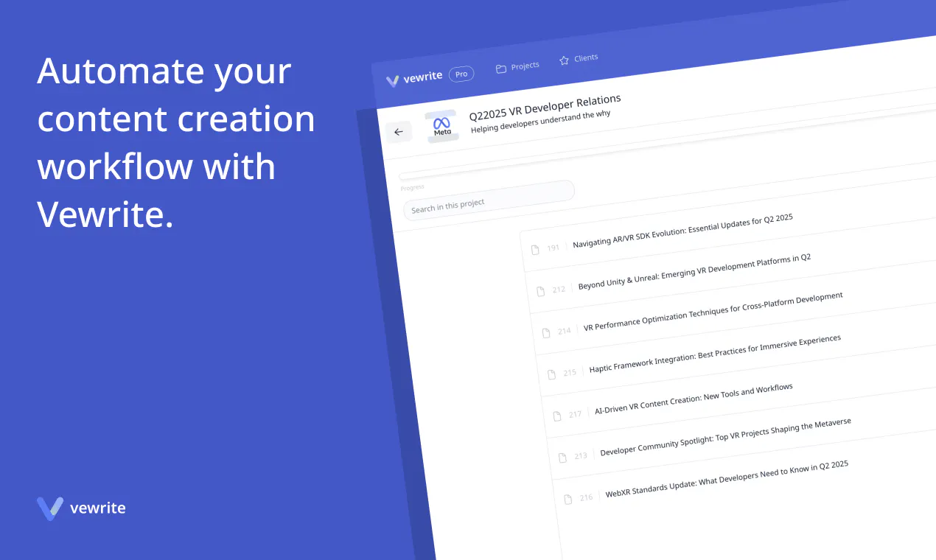This screenshot has width=936, height=560.
Task: Click the Clients star icon
Action: (564, 60)
